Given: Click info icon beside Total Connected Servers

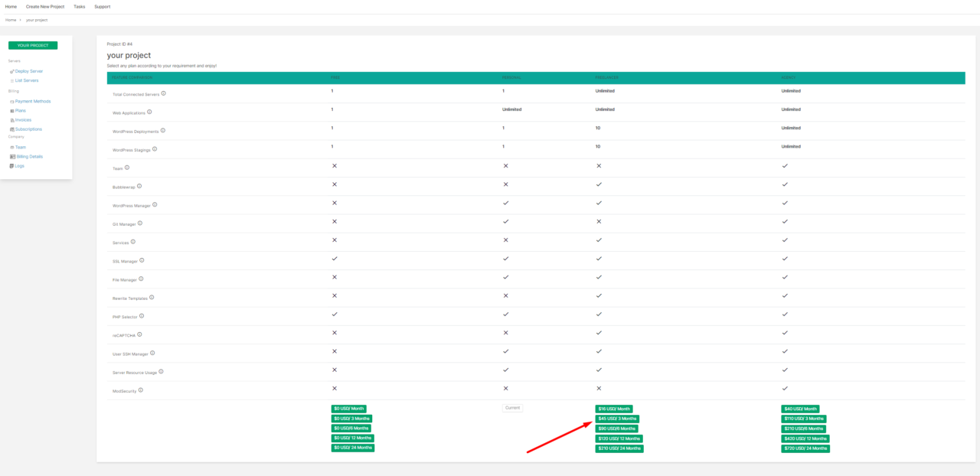Looking at the screenshot, I should (164, 93).
